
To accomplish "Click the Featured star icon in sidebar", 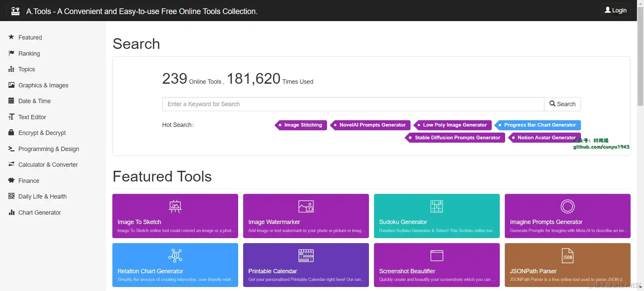I will [11, 37].
